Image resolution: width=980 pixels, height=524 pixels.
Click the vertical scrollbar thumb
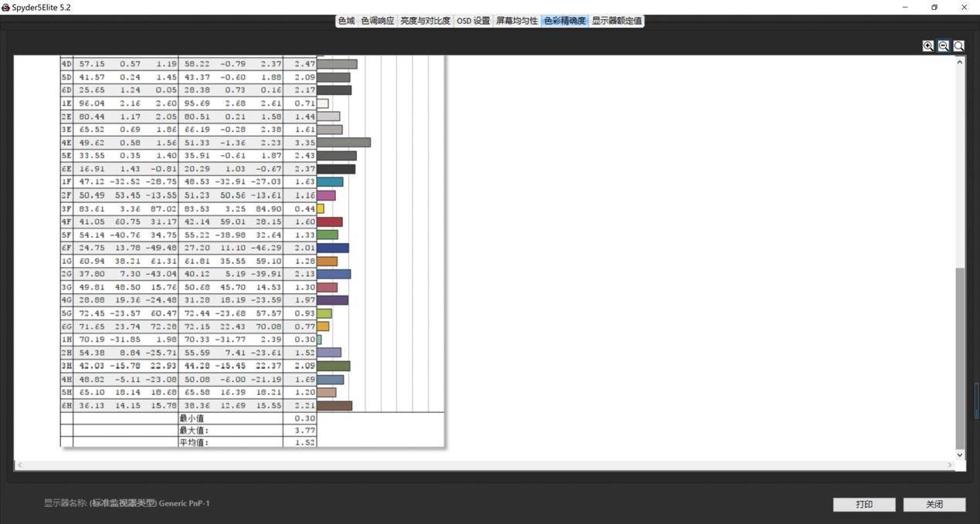click(960, 357)
